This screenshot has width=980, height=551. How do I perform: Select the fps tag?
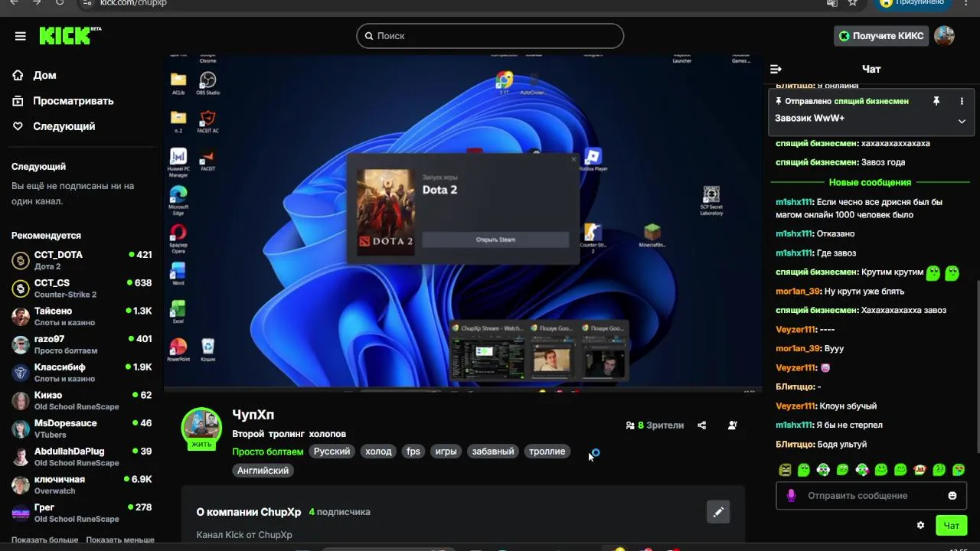pyautogui.click(x=413, y=452)
